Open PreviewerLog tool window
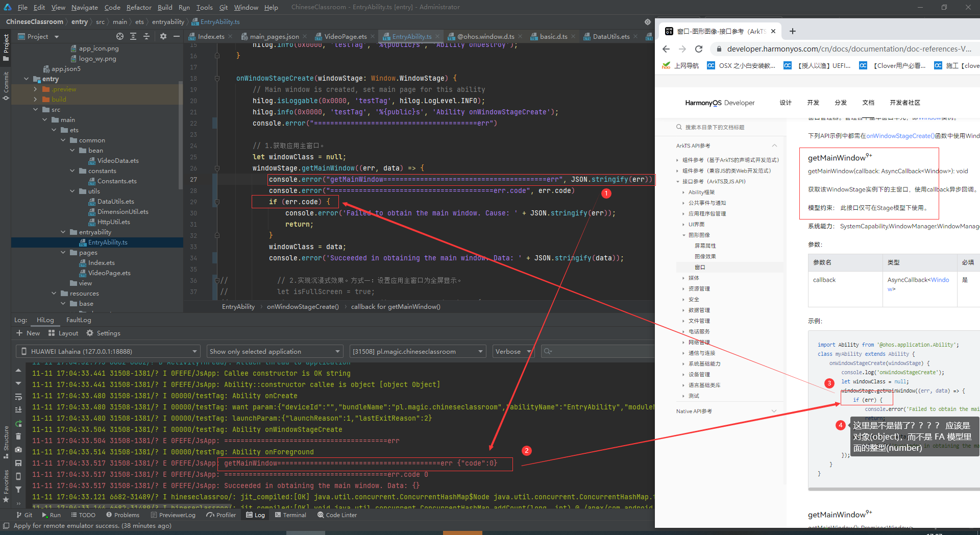Screen dimensions: 980x535 [173, 515]
